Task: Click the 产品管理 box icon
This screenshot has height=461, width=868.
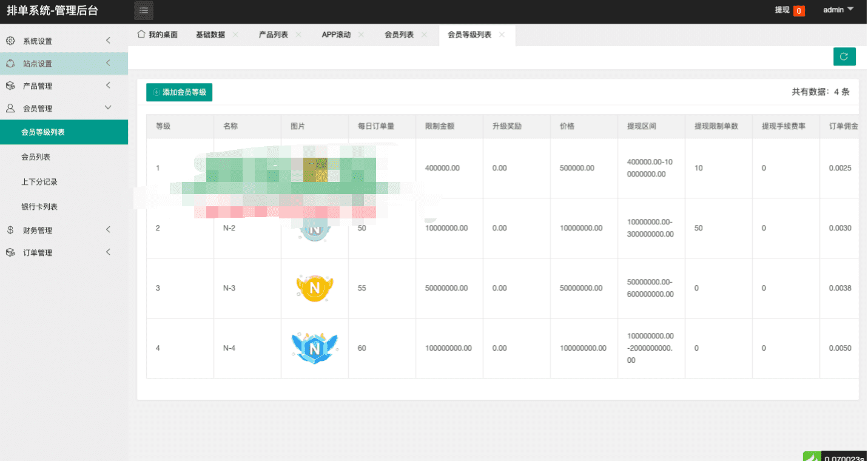Action: pyautogui.click(x=10, y=86)
